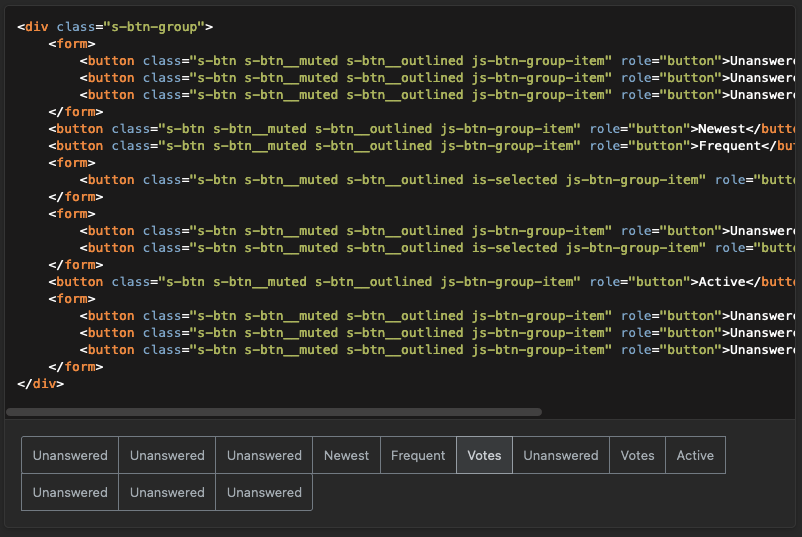
Task: Click Unanswered button between the two Votes buttons
Action: click(561, 455)
